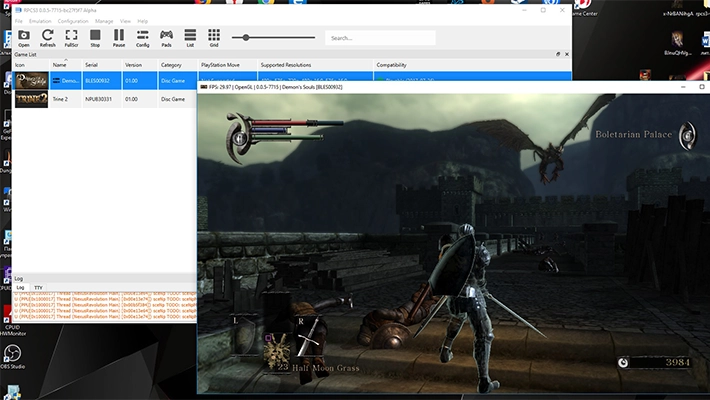
Task: Open the Config settings icon
Action: [x=143, y=38]
